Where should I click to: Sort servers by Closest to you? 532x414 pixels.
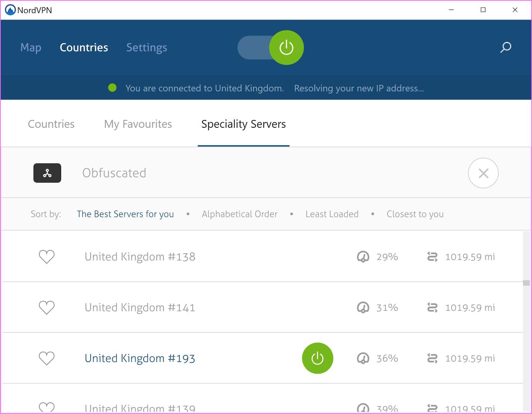(415, 214)
